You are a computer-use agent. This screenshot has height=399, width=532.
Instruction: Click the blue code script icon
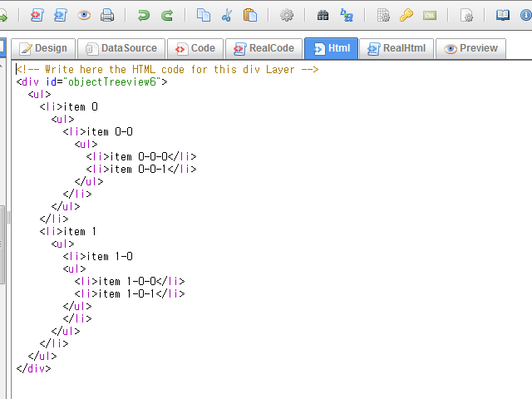60,15
